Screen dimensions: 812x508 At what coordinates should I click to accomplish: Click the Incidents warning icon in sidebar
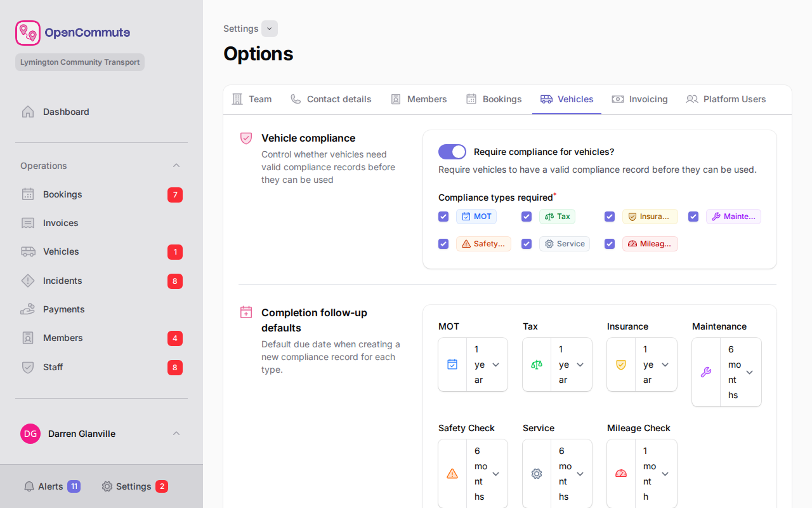(x=28, y=281)
